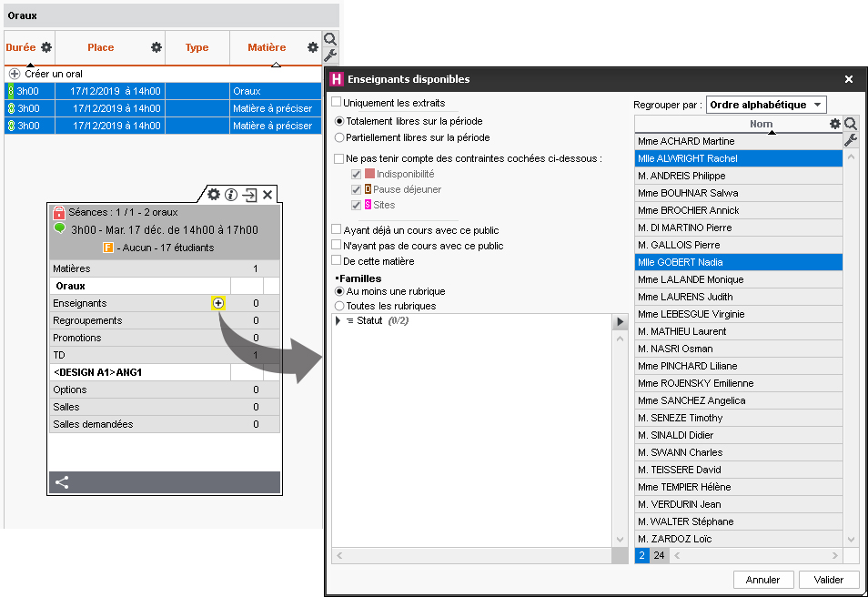Click the magenta Sites S icon
The height and width of the screenshot is (597, 868).
click(368, 205)
